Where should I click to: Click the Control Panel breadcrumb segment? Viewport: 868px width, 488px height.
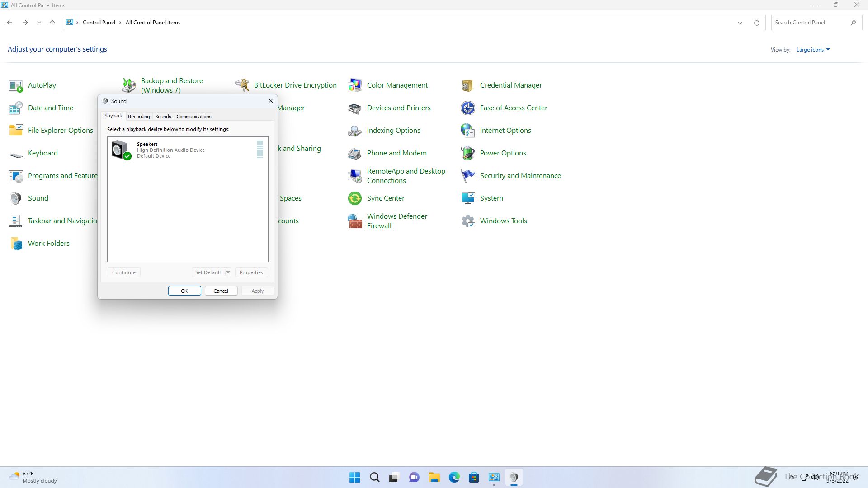[x=99, y=23]
